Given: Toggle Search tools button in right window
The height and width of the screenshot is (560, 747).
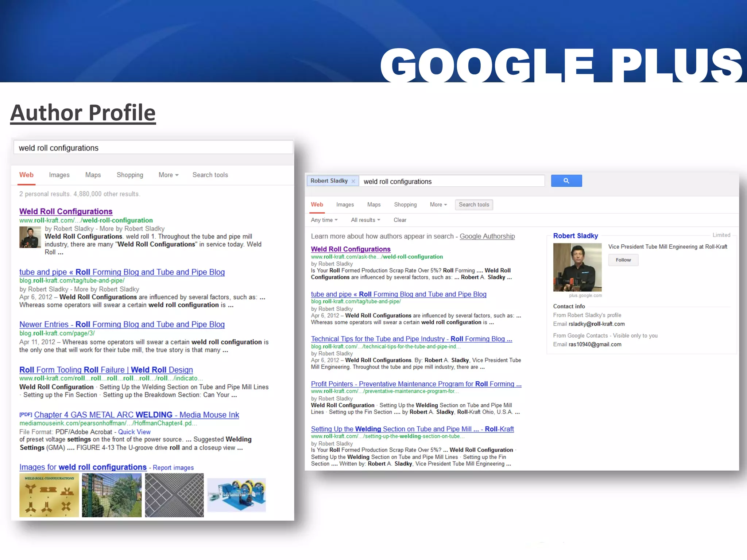Looking at the screenshot, I should click(x=474, y=205).
